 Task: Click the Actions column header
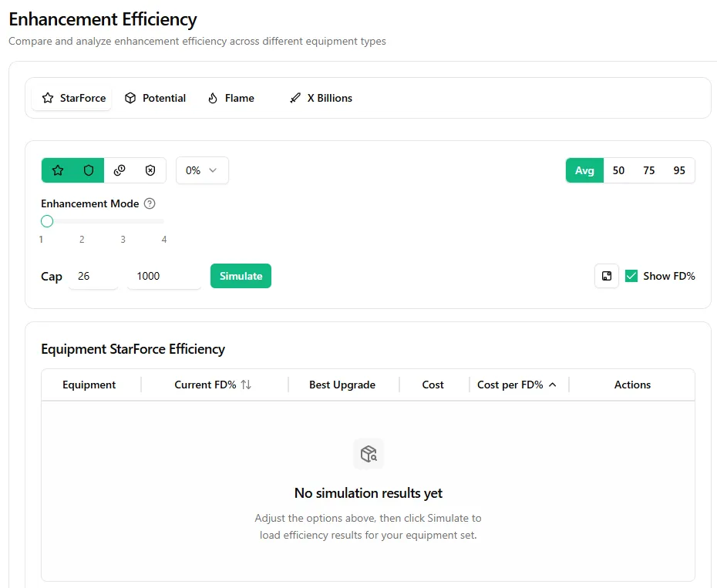632,385
